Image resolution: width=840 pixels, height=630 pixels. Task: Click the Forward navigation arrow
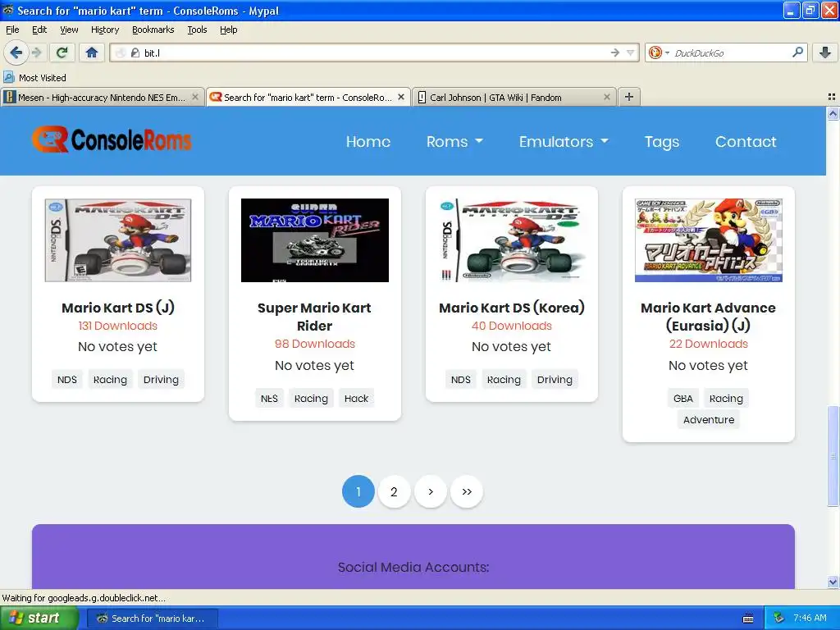click(x=36, y=52)
